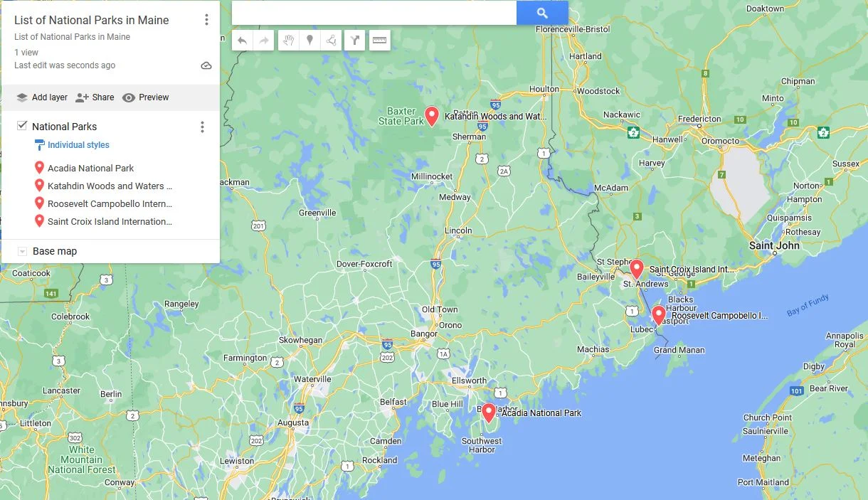Open map title options three-dot menu
The height and width of the screenshot is (500, 868).
(x=206, y=20)
